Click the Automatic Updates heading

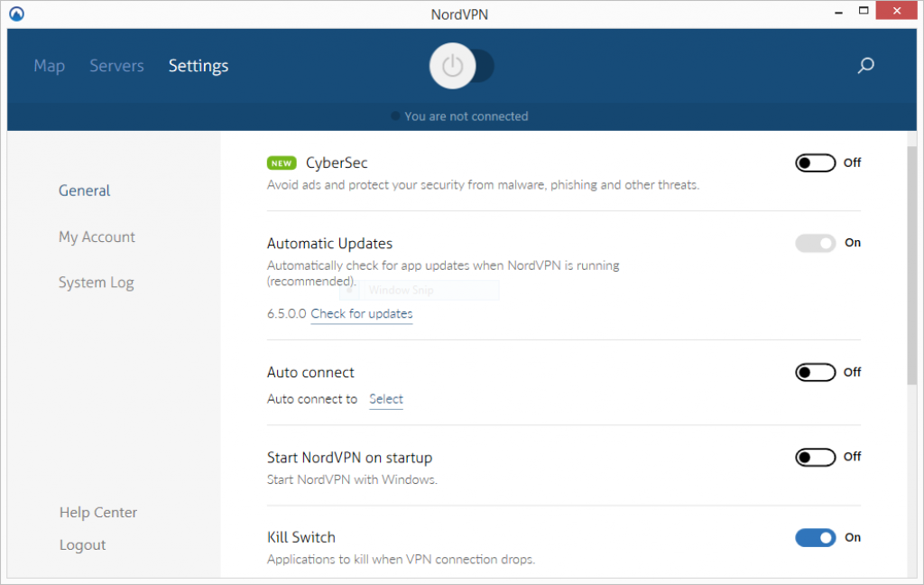[x=329, y=244]
